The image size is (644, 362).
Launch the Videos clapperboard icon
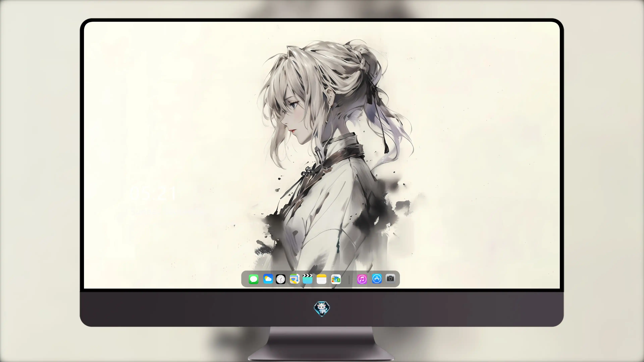(308, 279)
